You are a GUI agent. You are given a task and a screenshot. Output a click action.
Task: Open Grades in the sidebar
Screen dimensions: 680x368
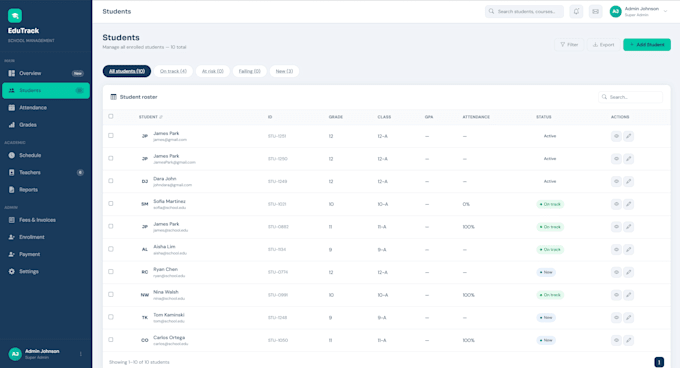pos(46,125)
